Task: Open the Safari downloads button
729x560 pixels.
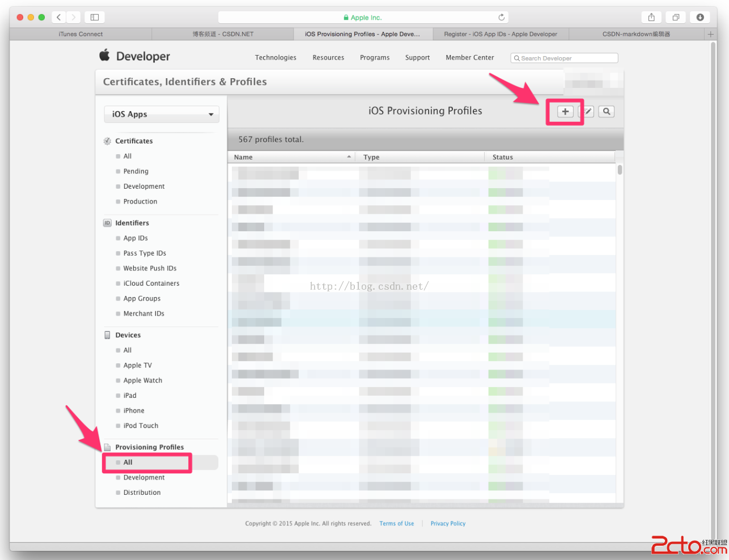Action: point(700,18)
